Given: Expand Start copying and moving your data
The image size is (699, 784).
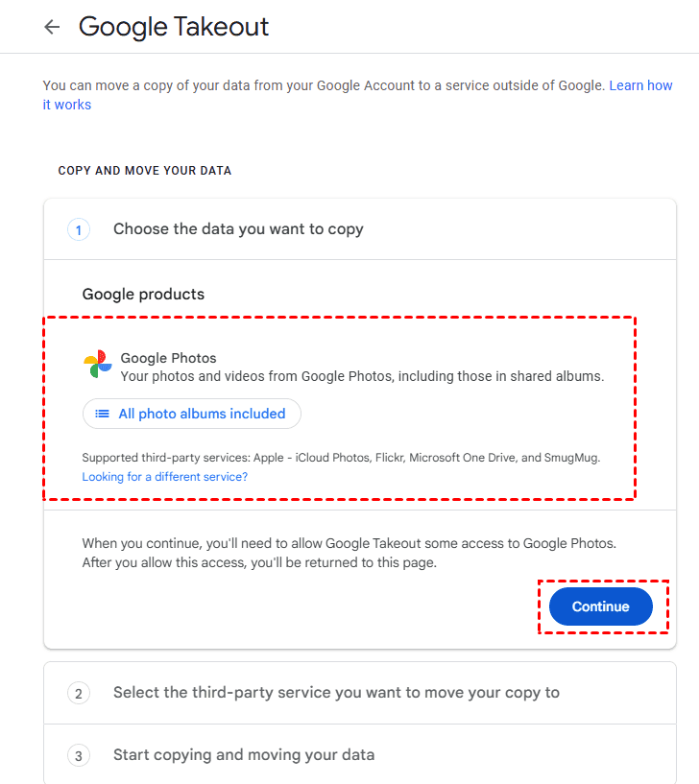Looking at the screenshot, I should pyautogui.click(x=244, y=755).
